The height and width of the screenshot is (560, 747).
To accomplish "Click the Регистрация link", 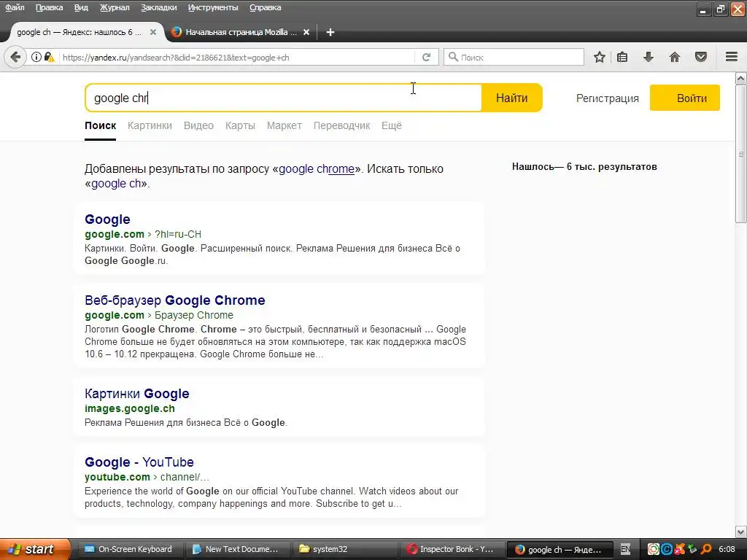I will (x=608, y=98).
